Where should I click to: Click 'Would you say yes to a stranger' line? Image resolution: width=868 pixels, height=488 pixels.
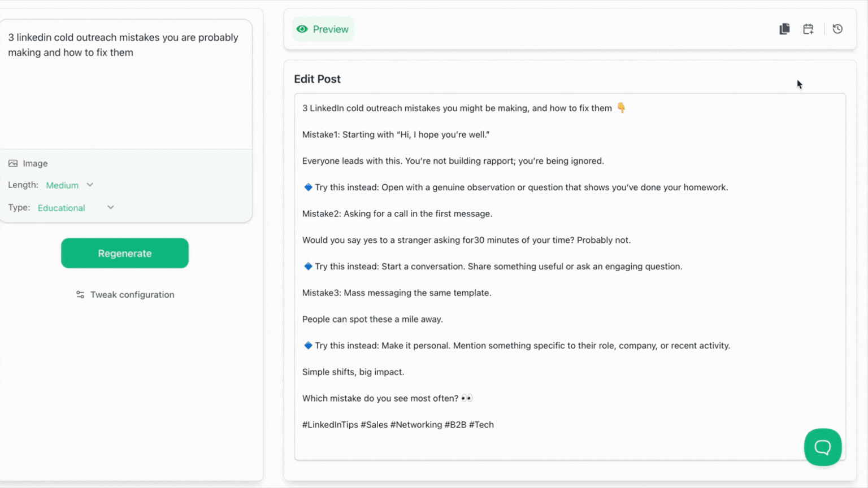point(466,240)
